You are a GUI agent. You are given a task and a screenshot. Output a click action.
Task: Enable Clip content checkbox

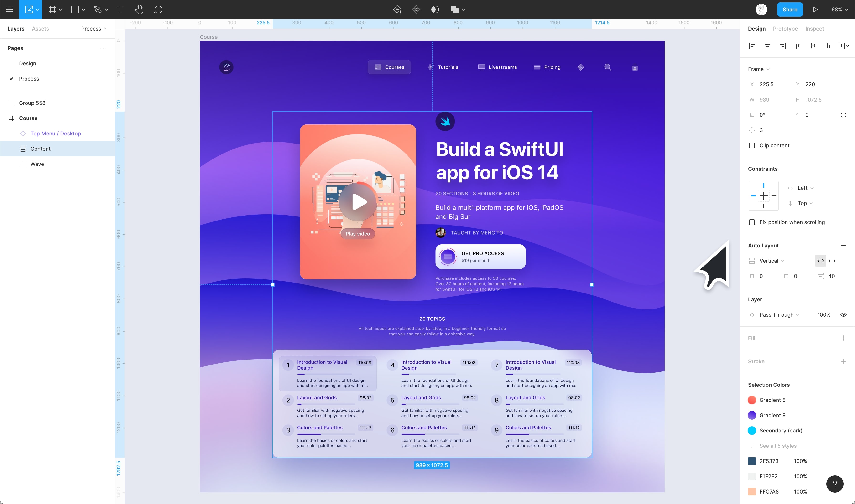tap(752, 145)
